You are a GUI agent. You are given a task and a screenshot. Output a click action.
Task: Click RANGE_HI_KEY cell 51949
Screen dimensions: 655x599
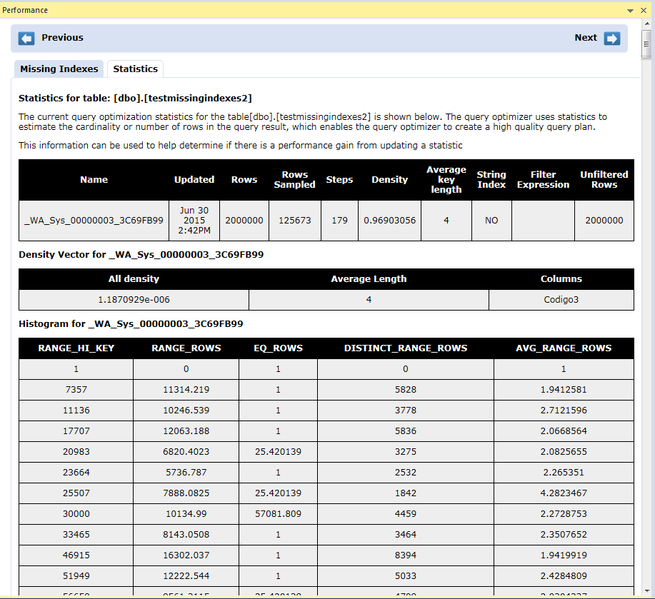76,576
